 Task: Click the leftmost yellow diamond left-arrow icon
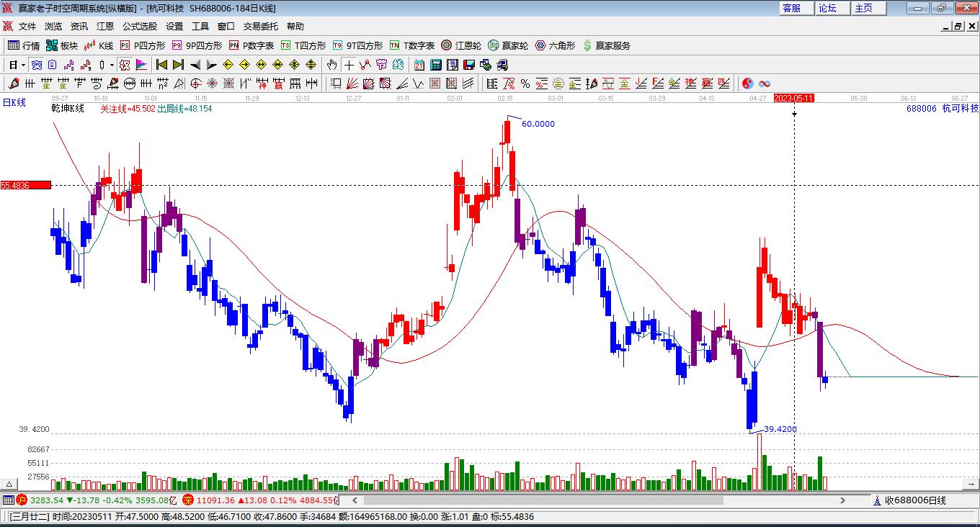point(228,65)
